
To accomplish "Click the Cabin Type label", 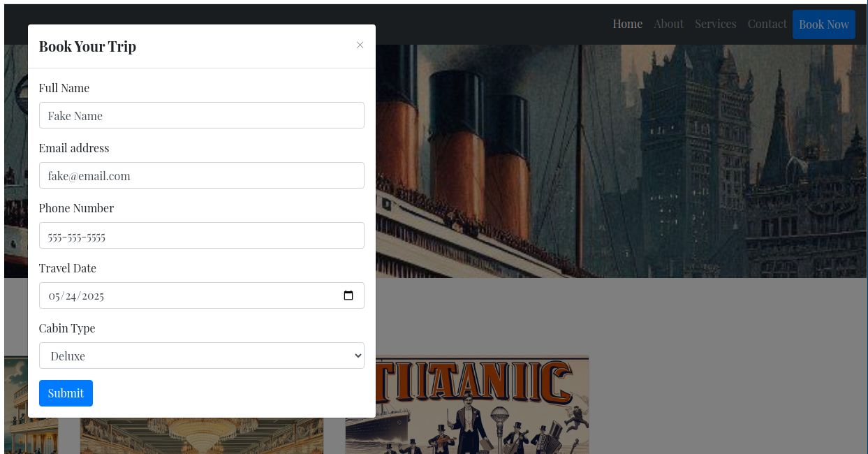I will pyautogui.click(x=67, y=328).
